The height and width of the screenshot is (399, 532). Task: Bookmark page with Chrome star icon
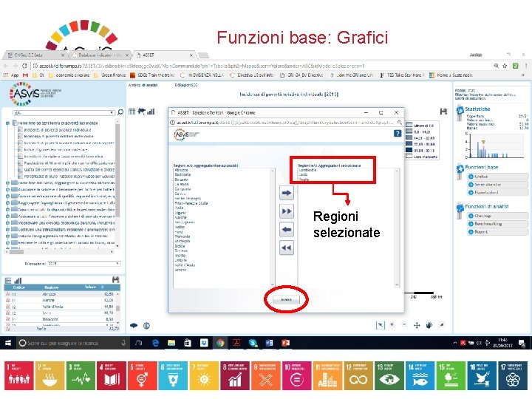tap(505, 66)
